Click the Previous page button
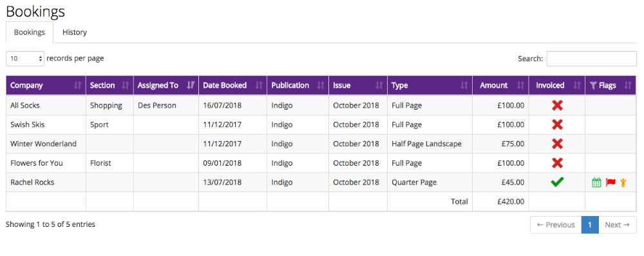This screenshot has width=644, height=256. tap(556, 224)
